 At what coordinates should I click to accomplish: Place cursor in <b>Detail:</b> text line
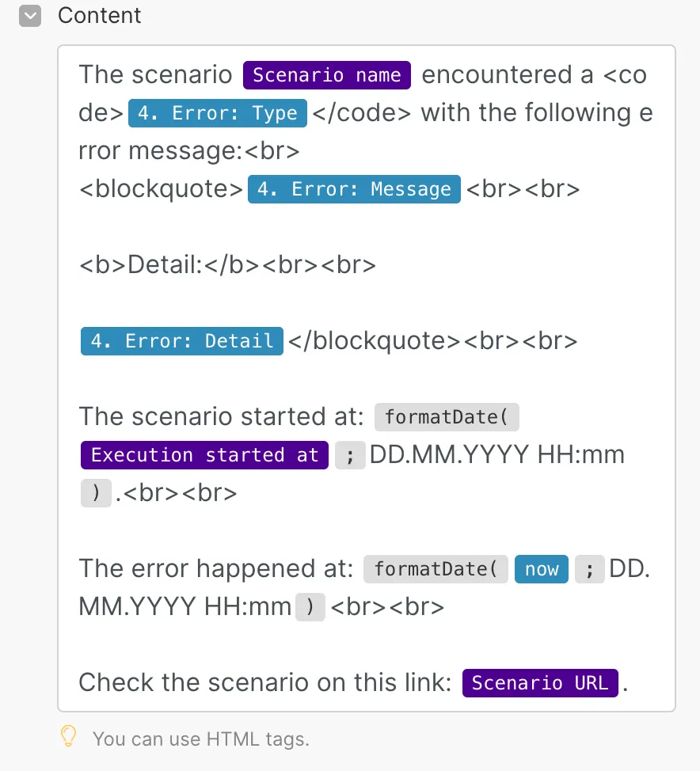click(x=227, y=265)
